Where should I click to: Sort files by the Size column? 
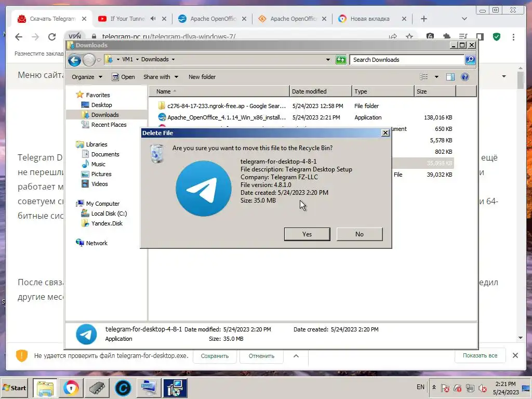(435, 91)
